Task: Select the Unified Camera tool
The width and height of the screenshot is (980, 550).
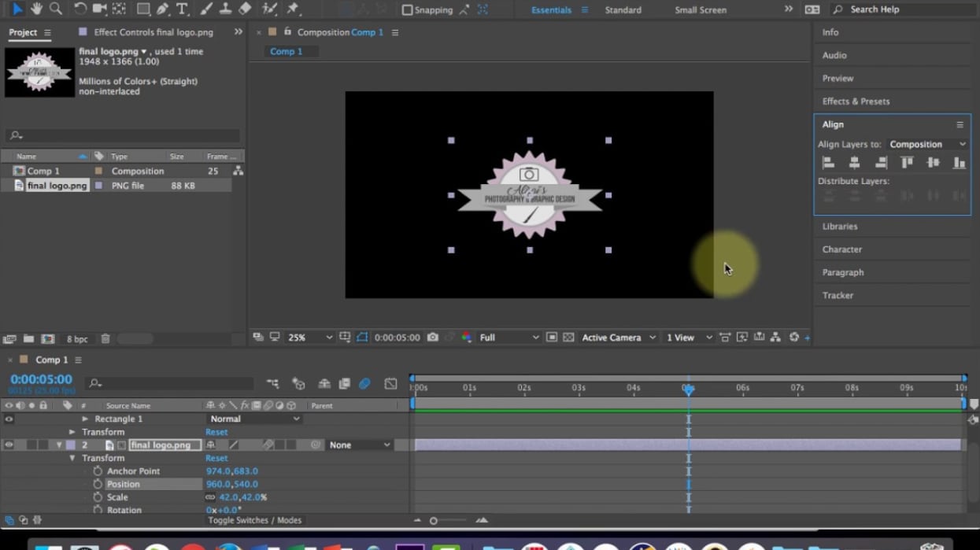Action: [x=100, y=9]
